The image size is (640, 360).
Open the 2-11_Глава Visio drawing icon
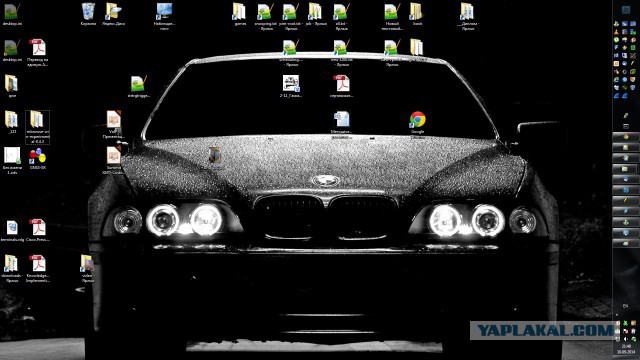291,84
